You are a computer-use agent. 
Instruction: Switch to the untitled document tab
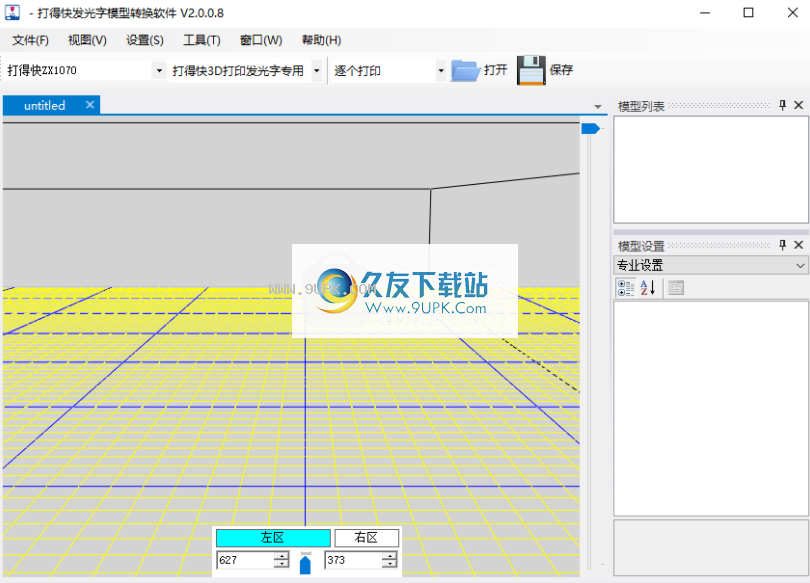44,105
